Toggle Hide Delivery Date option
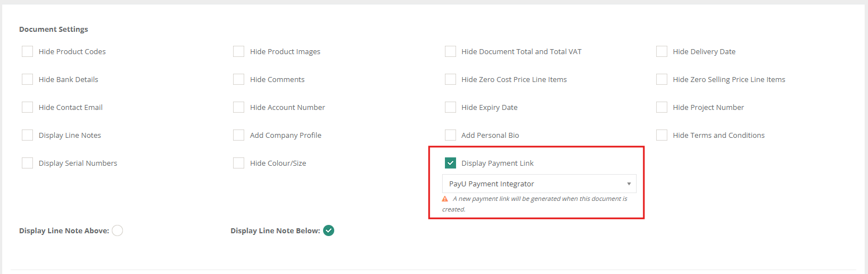868x274 pixels. tap(662, 51)
